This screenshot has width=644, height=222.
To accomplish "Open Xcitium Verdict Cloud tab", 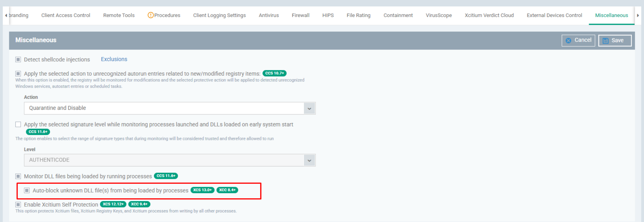I will tap(489, 15).
